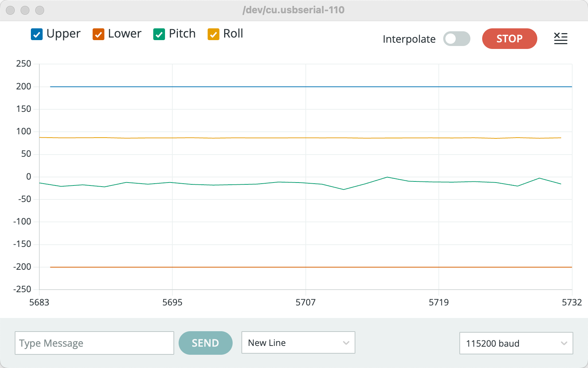Click the /dev/cu.usbserial-110 window title

click(x=293, y=10)
